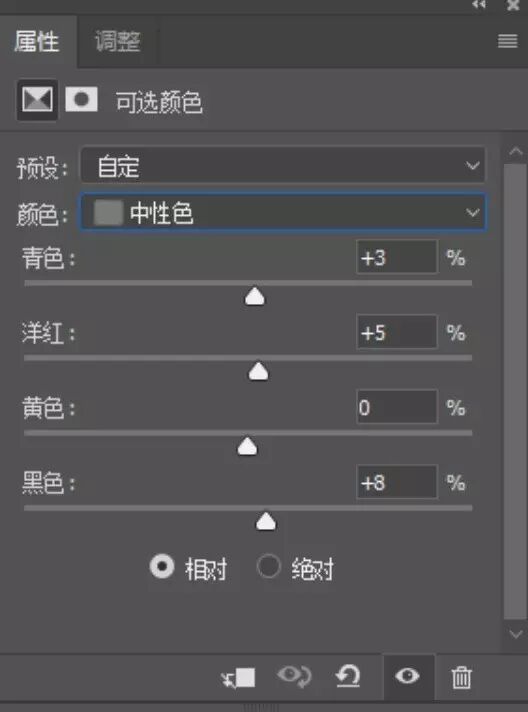Select the layer mask icon

[81, 99]
